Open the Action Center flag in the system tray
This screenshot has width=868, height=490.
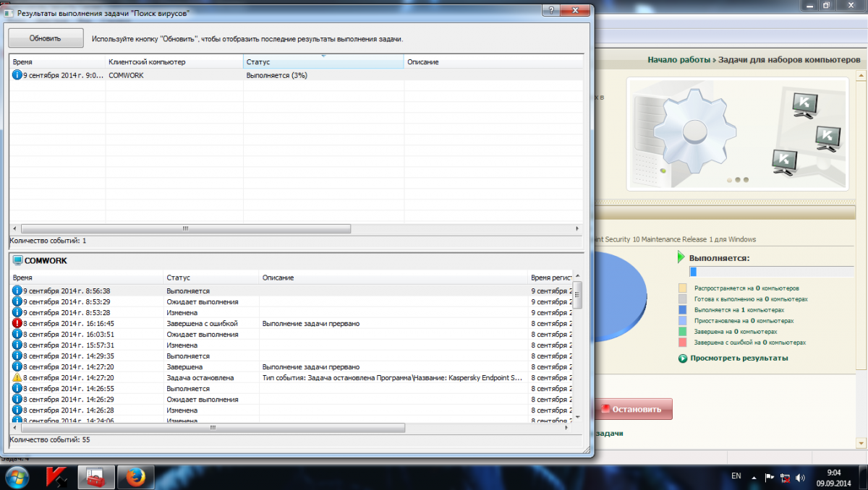[x=771, y=478]
